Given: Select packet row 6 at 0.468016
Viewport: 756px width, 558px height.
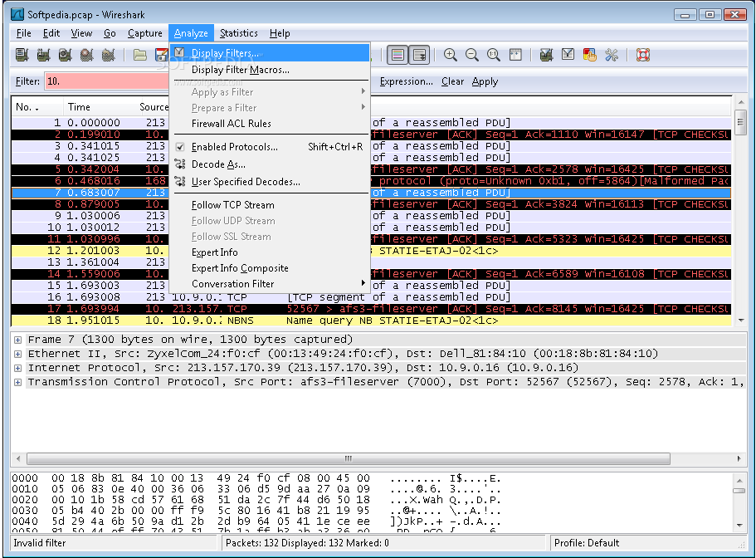Looking at the screenshot, I should 371,181.
